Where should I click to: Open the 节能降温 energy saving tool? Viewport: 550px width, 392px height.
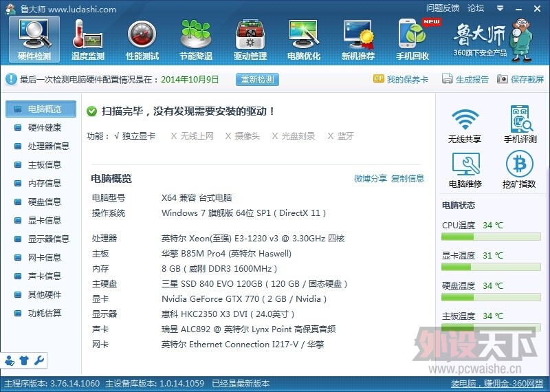(196, 39)
